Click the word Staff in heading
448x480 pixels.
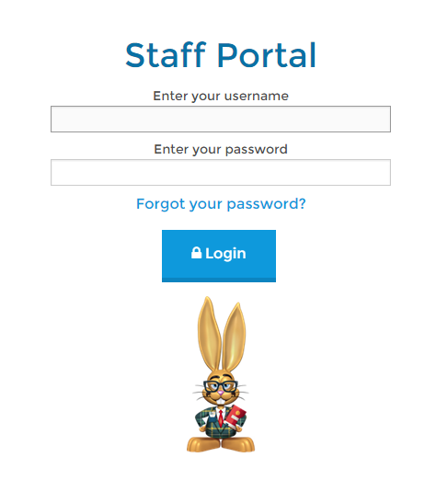[x=166, y=55]
